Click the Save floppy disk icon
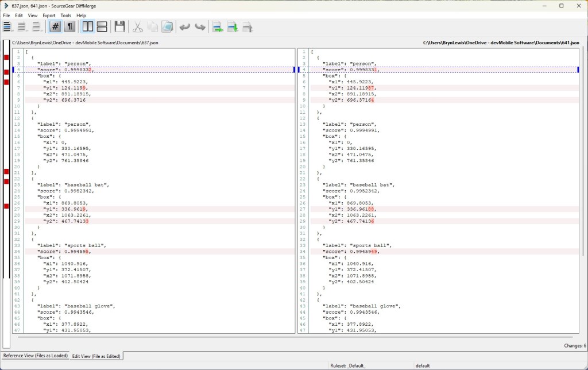 [x=119, y=26]
